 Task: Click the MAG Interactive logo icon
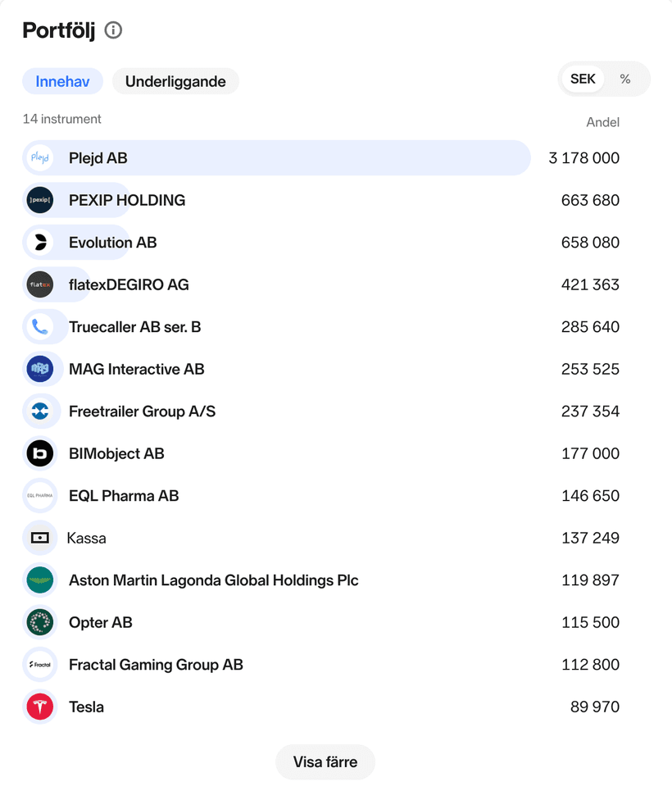(39, 369)
